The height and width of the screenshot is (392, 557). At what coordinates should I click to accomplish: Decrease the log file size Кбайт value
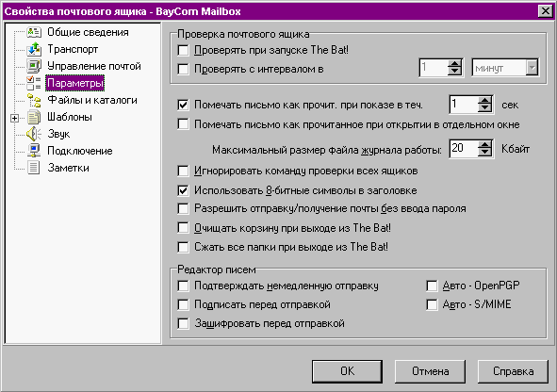(484, 153)
